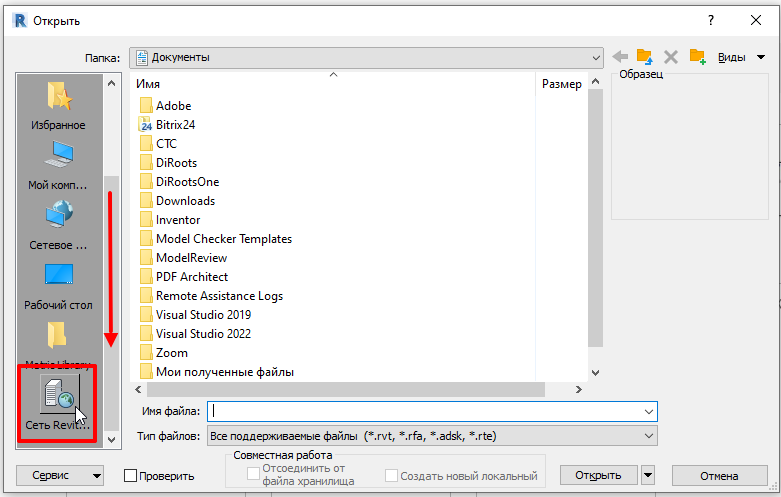Click the Открыть open button

[x=598, y=475]
